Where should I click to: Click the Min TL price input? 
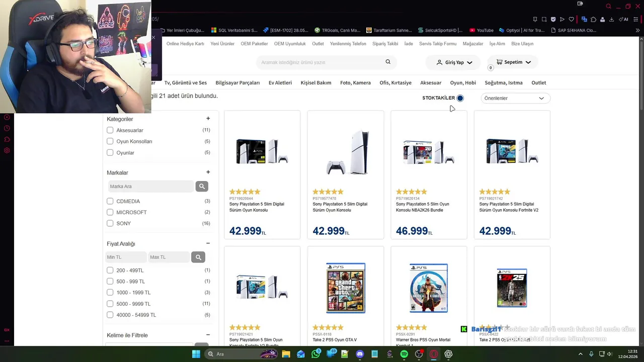click(126, 257)
